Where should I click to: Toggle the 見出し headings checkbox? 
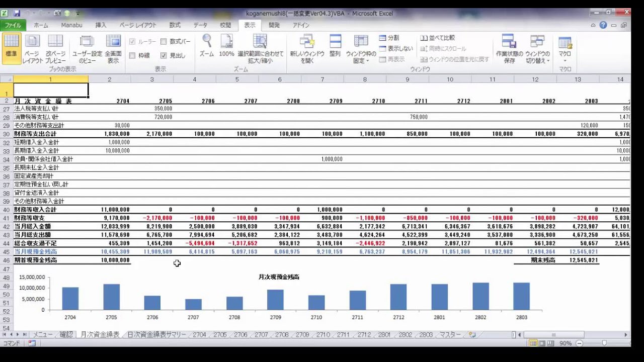tap(164, 55)
